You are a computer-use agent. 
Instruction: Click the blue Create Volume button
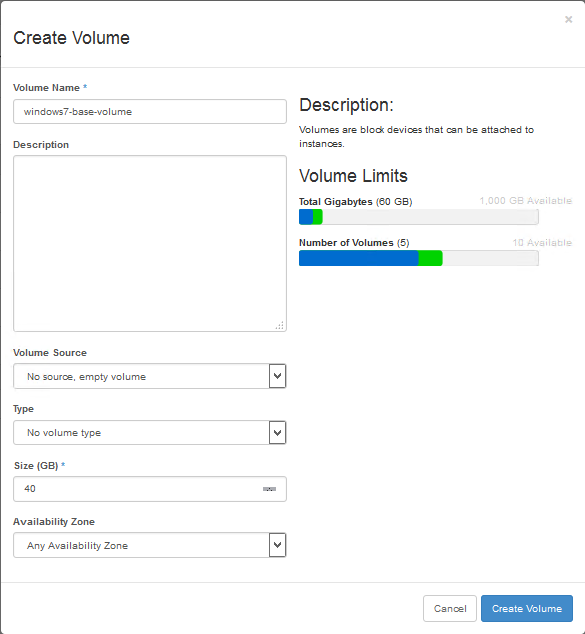(527, 608)
